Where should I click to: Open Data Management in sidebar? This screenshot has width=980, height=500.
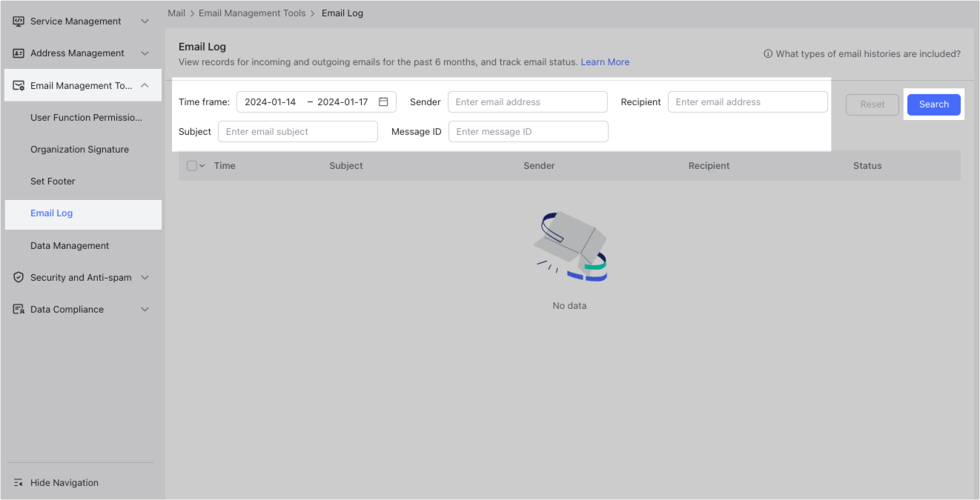[70, 246]
